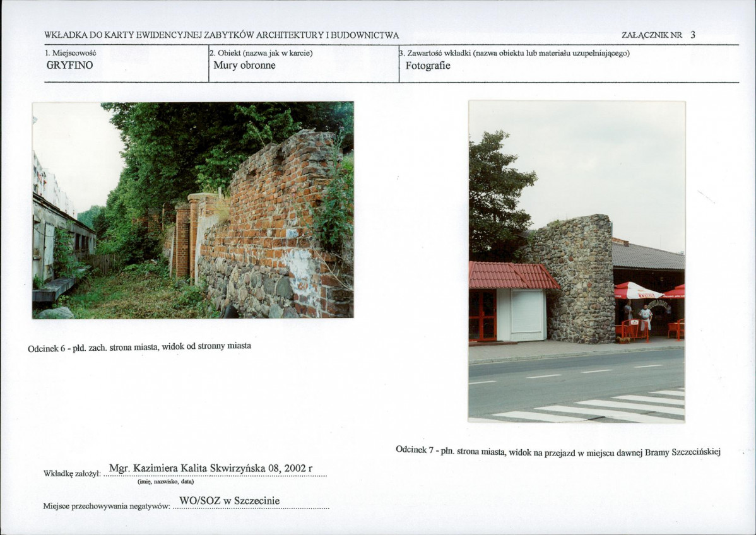The image size is (756, 535).
Task: Click the brick wall photograph on the left
Action: point(193,210)
